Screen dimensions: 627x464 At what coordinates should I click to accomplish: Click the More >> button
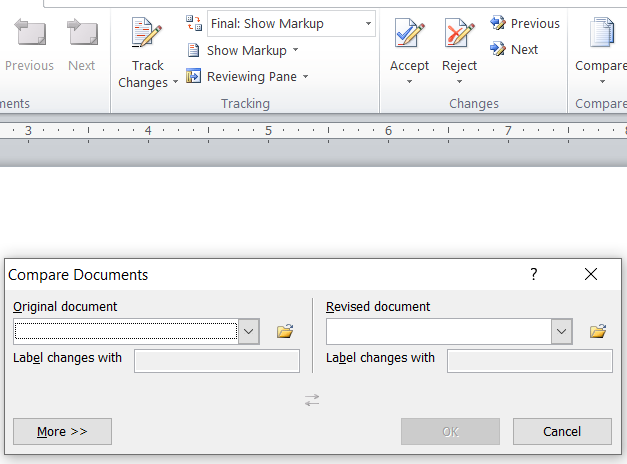click(62, 431)
